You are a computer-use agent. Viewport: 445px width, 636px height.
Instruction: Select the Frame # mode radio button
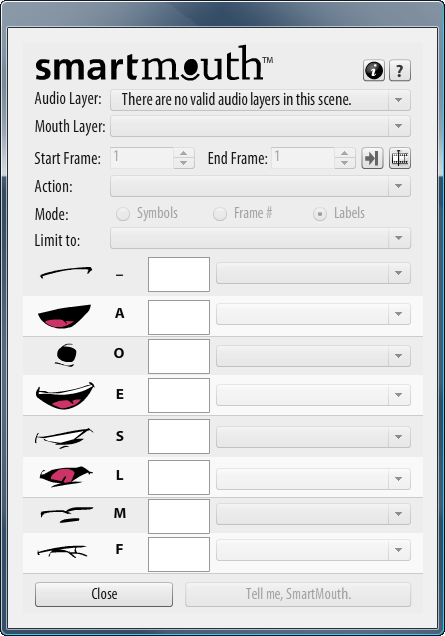click(x=220, y=214)
